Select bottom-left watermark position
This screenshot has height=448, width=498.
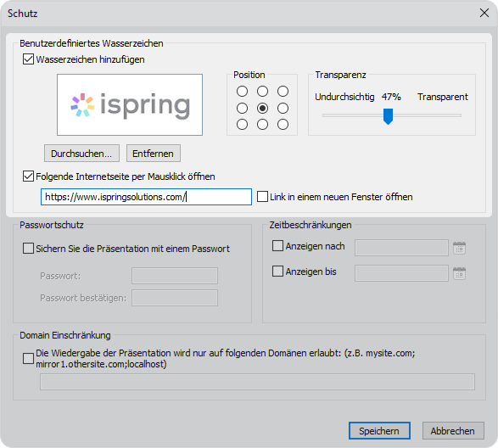point(242,124)
